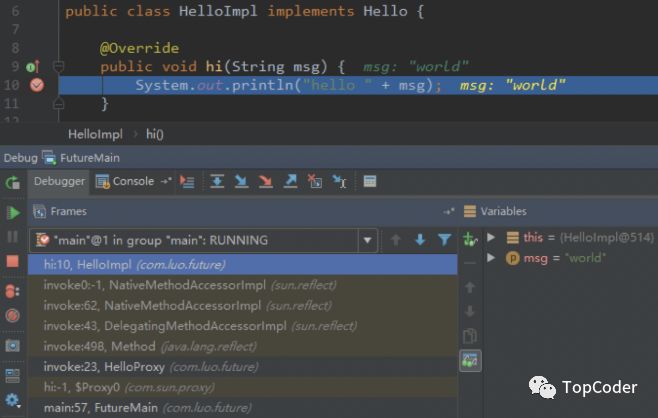The image size is (658, 418).
Task: Click the restore-layout arrow beside Console tab
Action: (166, 181)
